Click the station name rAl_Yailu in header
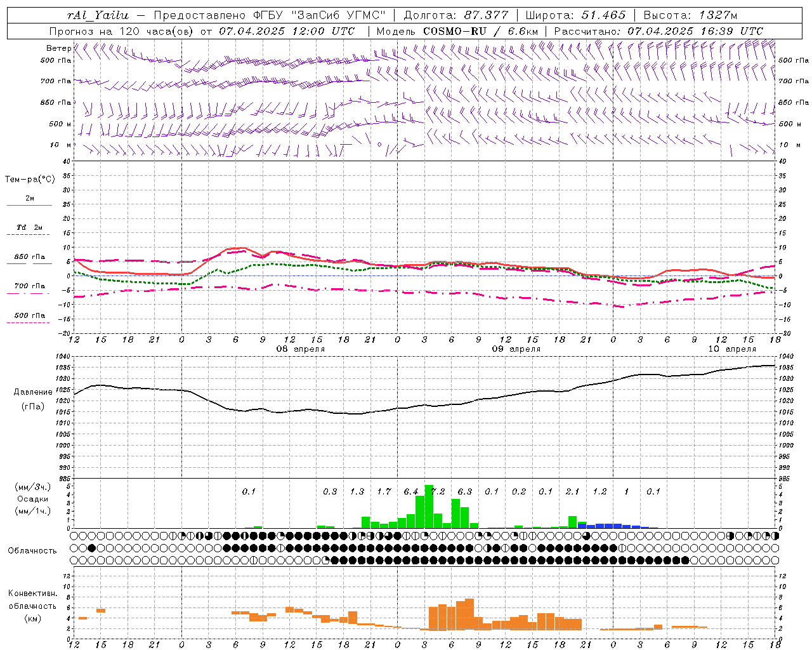 (98, 15)
